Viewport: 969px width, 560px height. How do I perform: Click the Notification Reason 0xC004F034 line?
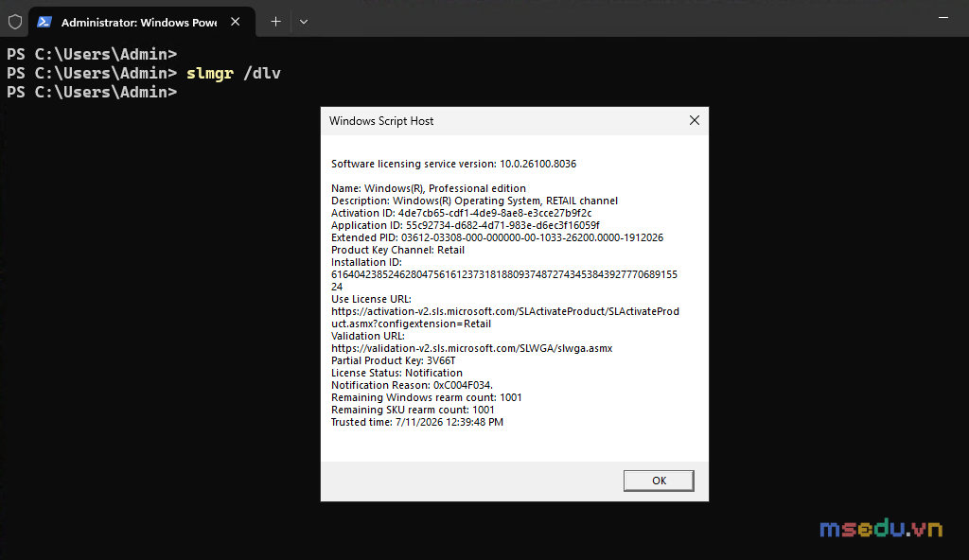tap(412, 386)
